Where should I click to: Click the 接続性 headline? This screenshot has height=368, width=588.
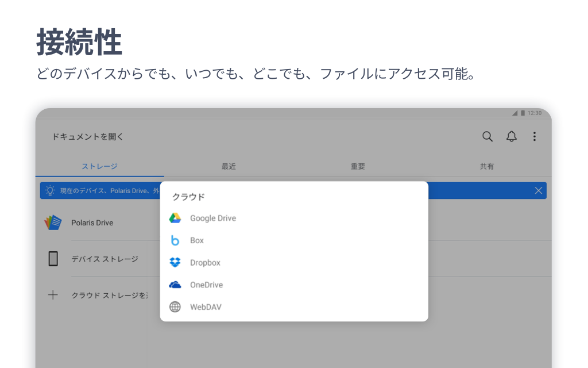(79, 42)
